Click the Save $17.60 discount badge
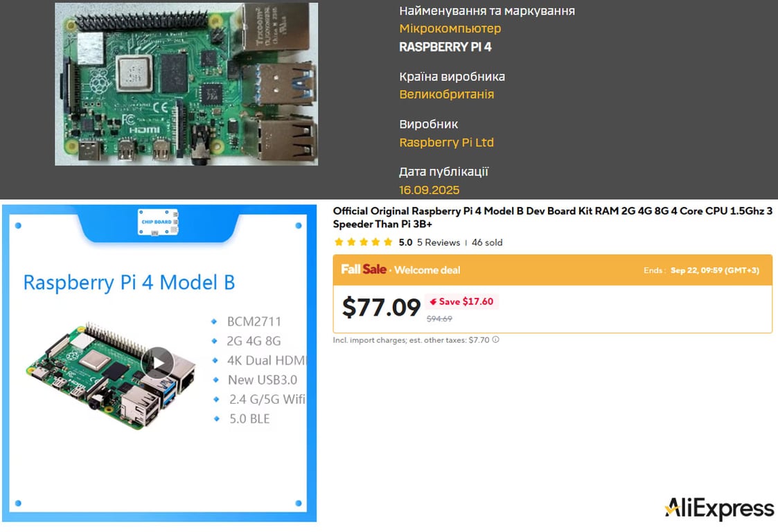 tap(461, 301)
